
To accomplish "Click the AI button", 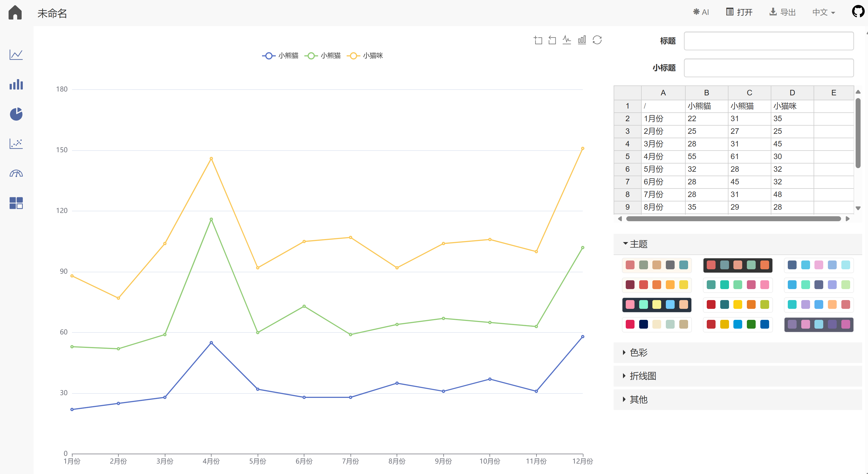I will (701, 12).
